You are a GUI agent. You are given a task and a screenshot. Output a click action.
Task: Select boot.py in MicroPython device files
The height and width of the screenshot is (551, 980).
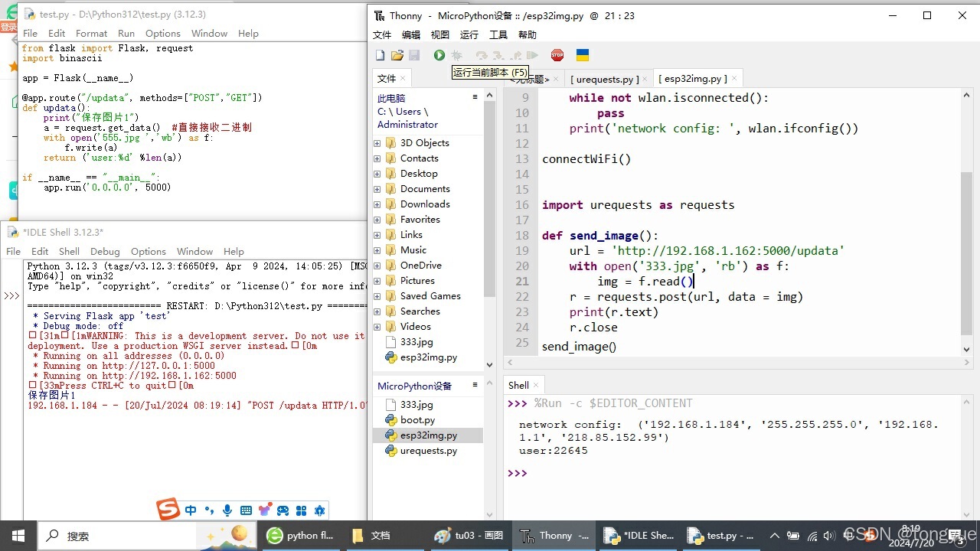click(x=417, y=420)
